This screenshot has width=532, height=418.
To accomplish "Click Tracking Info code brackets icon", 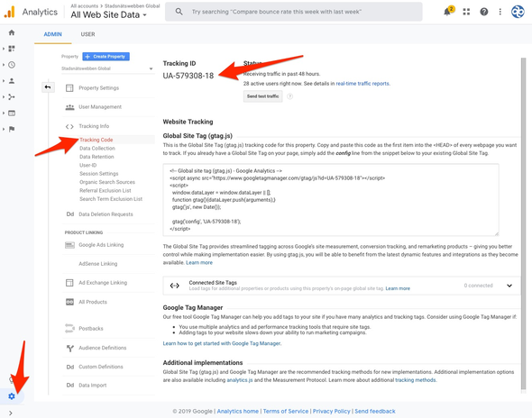I will 69,126.
